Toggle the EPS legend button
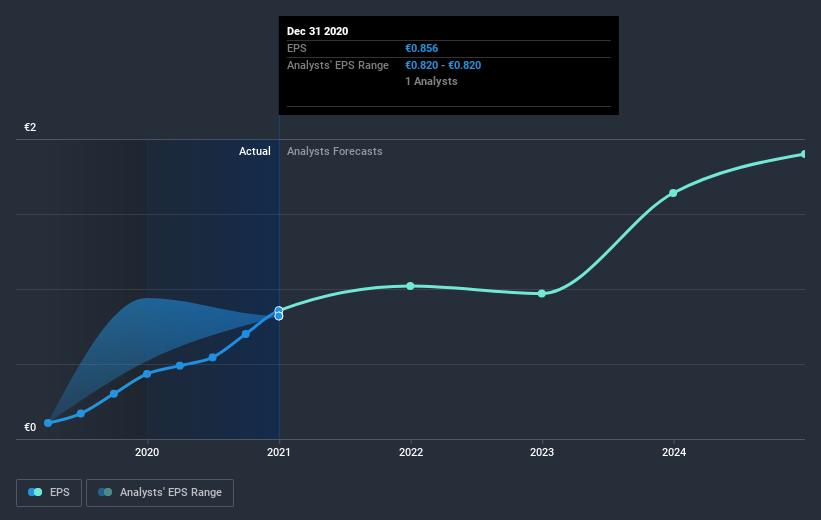This screenshot has height=520, width=821. pos(49,492)
